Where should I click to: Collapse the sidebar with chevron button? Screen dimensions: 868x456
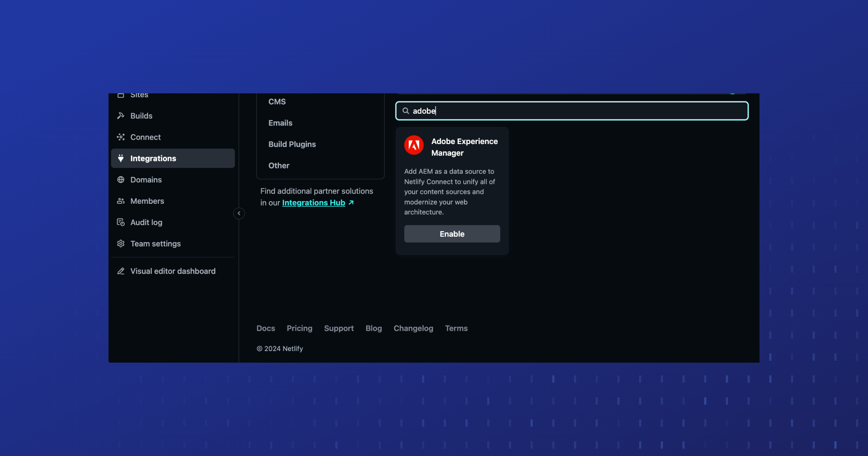(x=239, y=214)
